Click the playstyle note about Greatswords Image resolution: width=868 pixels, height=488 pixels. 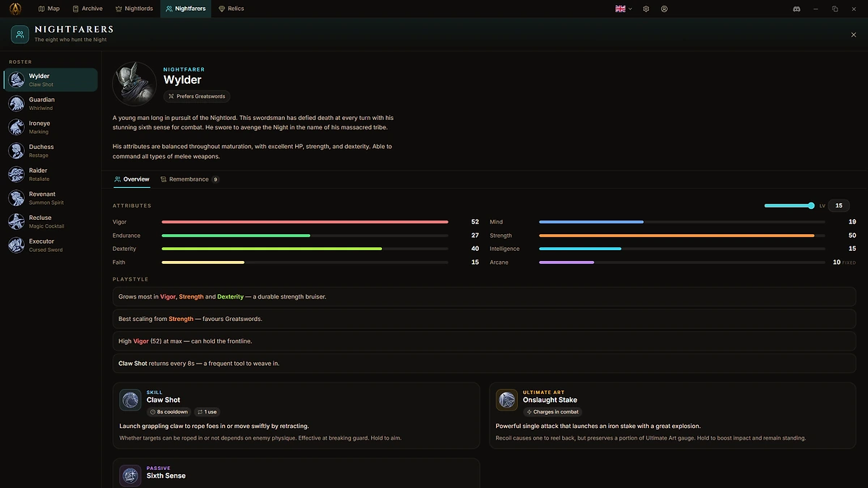(x=484, y=319)
